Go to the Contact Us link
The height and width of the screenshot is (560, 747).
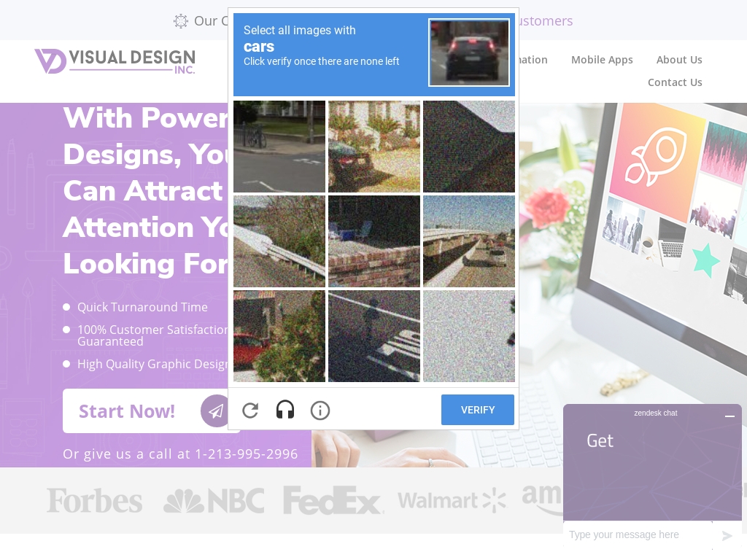[x=675, y=82]
